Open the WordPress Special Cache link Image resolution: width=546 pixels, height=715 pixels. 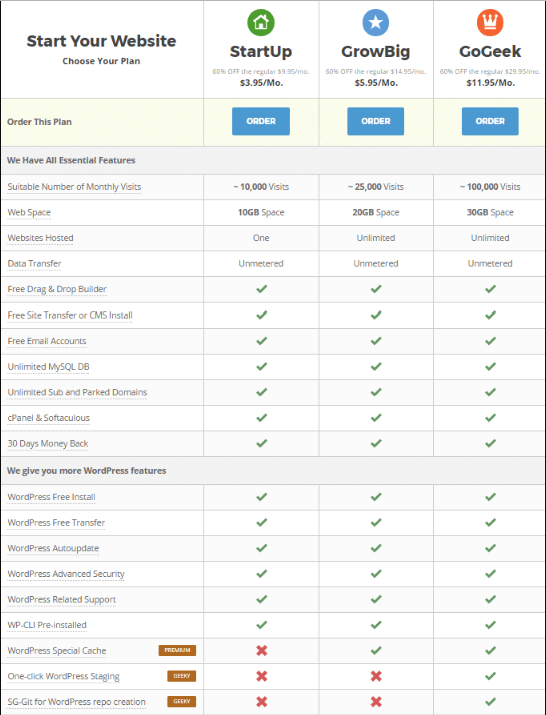pyautogui.click(x=57, y=651)
